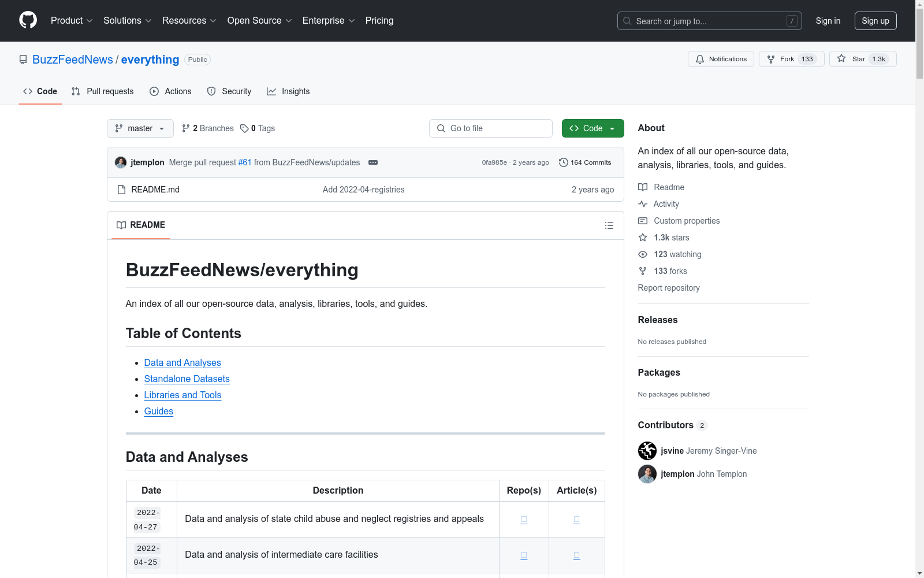The image size is (924, 578).
Task: Click the README.md file icon
Action: click(121, 190)
